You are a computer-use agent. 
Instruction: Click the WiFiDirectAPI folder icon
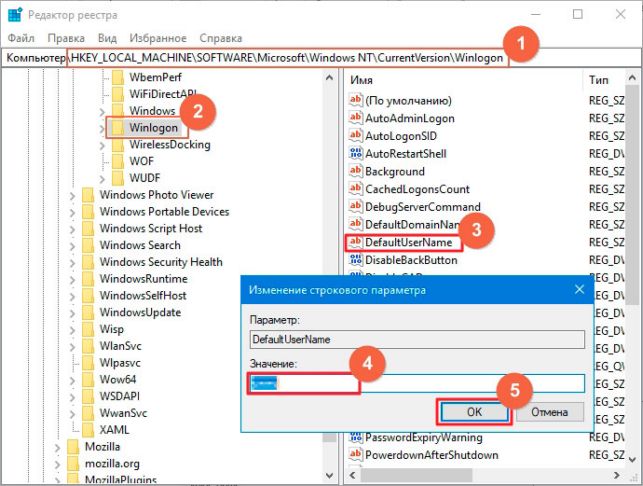click(118, 94)
